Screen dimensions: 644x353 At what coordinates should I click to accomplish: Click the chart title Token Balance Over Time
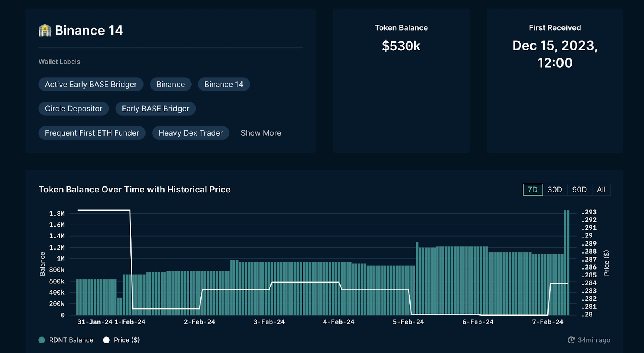pyautogui.click(x=134, y=190)
